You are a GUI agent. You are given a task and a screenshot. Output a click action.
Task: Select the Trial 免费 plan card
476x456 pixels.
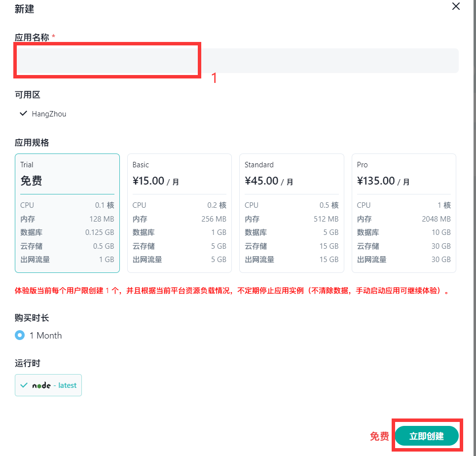[x=67, y=213]
